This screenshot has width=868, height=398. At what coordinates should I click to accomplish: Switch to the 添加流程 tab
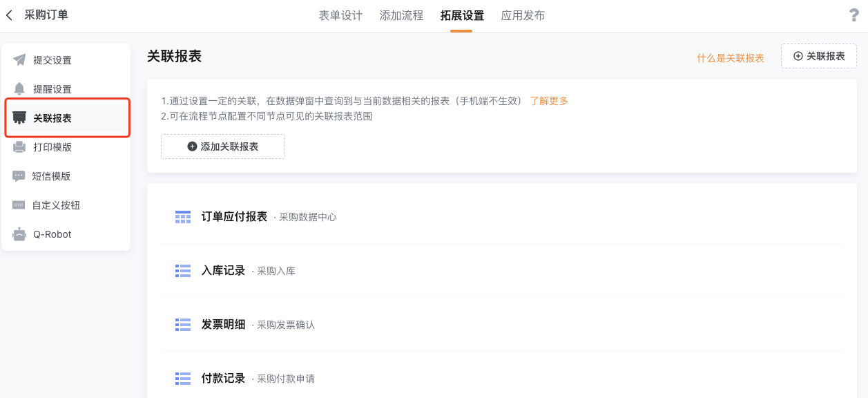point(401,15)
